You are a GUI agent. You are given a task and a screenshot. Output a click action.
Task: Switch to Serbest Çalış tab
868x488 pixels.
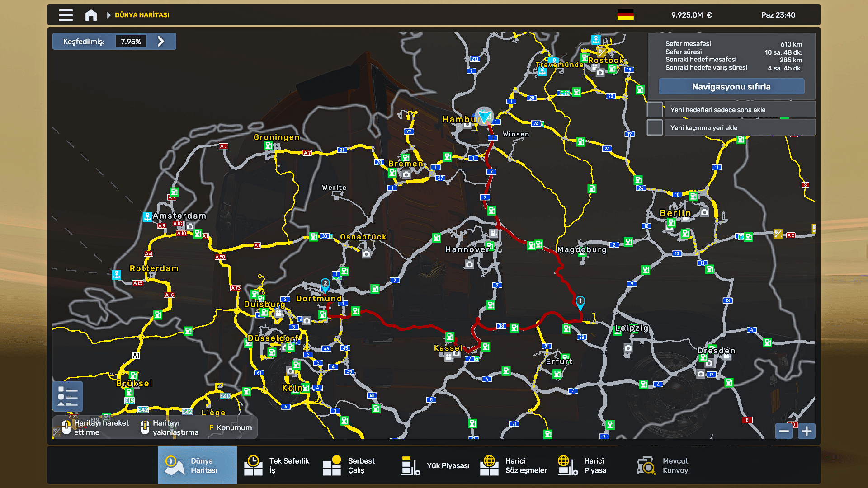[x=349, y=465]
